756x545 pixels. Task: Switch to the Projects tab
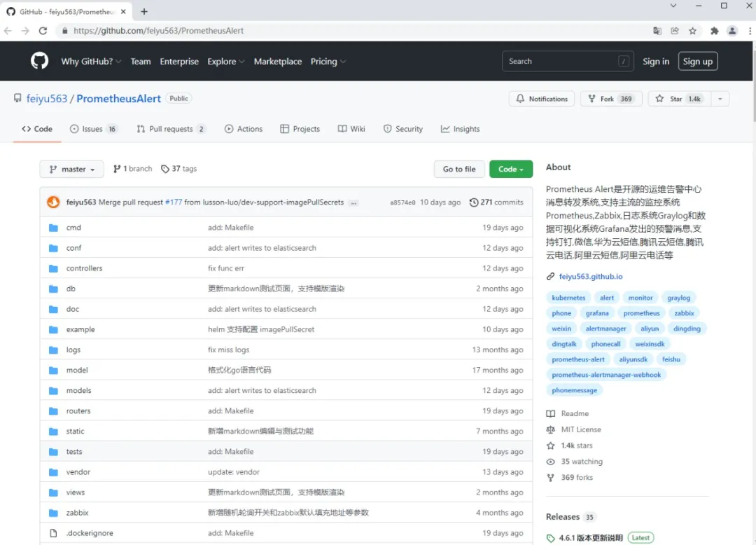tap(300, 129)
